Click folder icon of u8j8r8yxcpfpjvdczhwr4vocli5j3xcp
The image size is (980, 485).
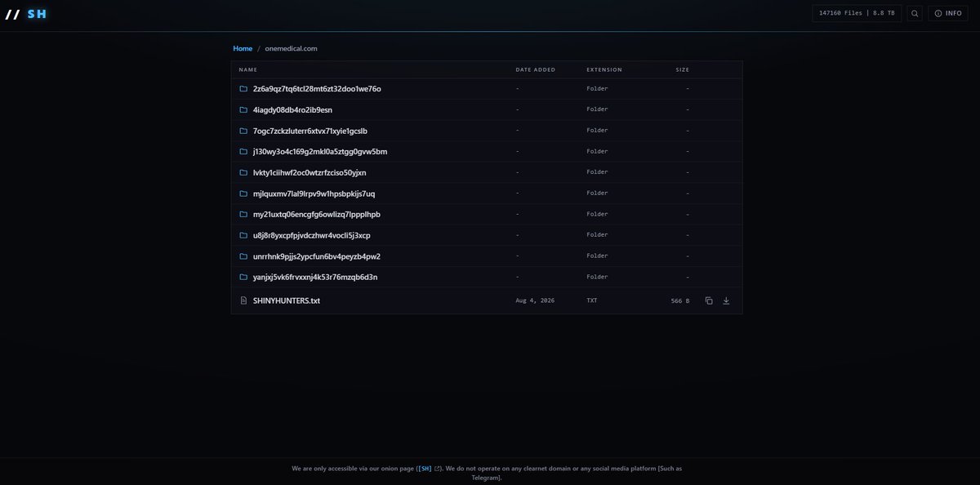coord(243,235)
